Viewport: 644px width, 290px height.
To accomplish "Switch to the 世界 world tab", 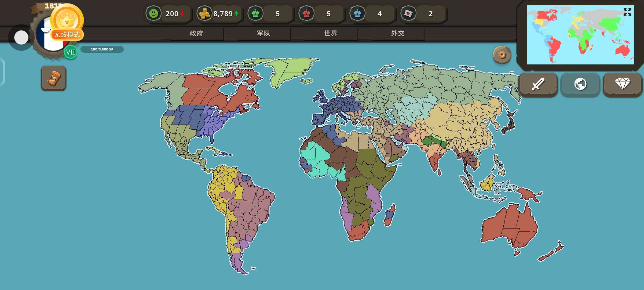I will point(331,33).
